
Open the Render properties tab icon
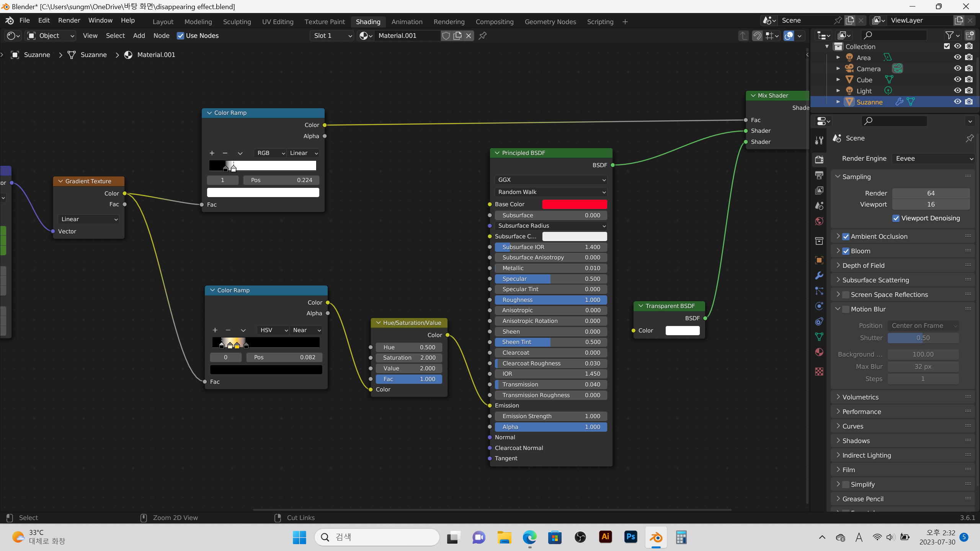819,159
